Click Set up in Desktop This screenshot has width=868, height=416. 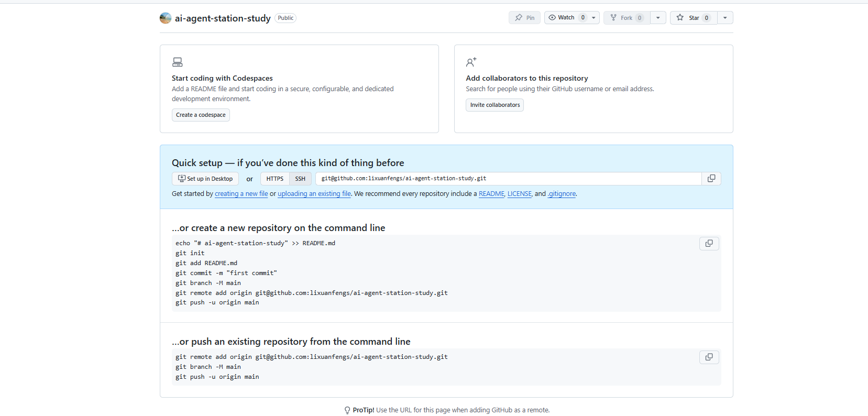point(205,179)
